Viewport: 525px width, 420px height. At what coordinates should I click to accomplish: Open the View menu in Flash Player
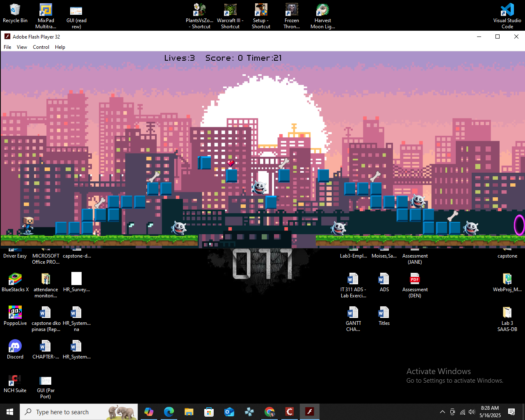[x=22, y=47]
